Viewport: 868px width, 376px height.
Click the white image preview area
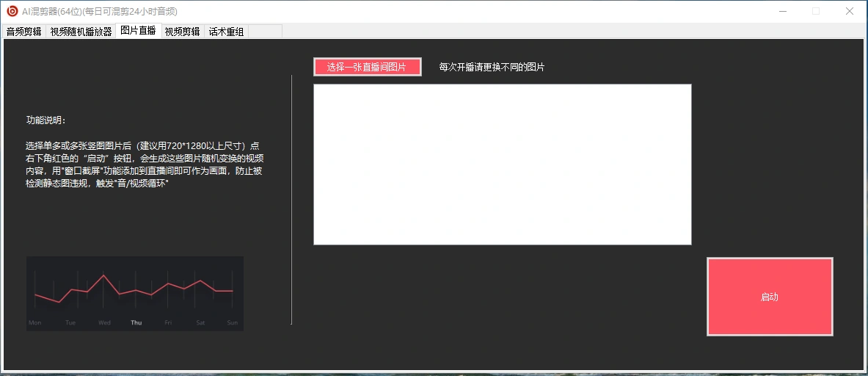502,164
